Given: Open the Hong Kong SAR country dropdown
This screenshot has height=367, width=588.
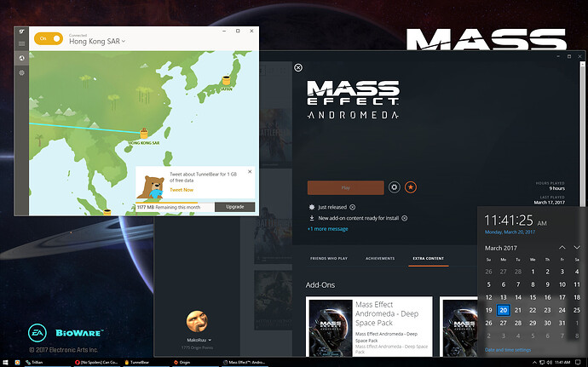Looking at the screenshot, I should 97,42.
